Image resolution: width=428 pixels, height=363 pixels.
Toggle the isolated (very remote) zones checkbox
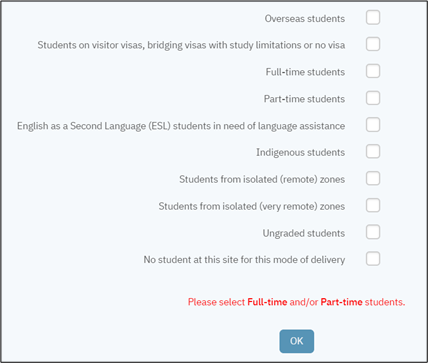click(373, 206)
